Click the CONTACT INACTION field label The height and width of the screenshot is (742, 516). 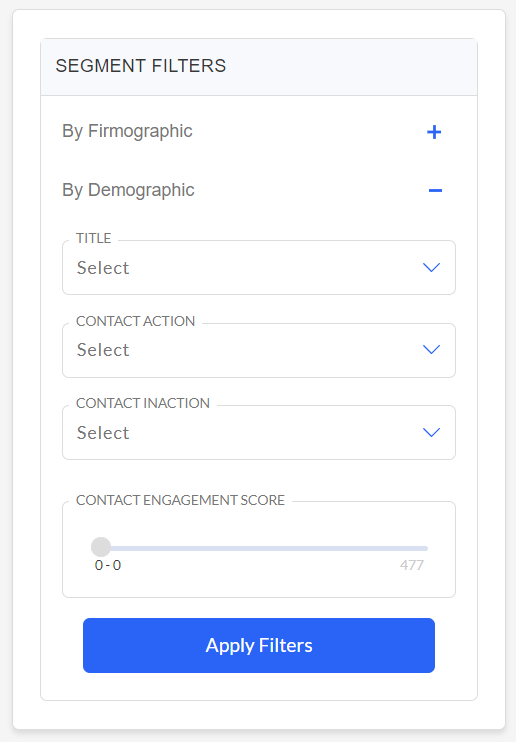click(x=142, y=403)
